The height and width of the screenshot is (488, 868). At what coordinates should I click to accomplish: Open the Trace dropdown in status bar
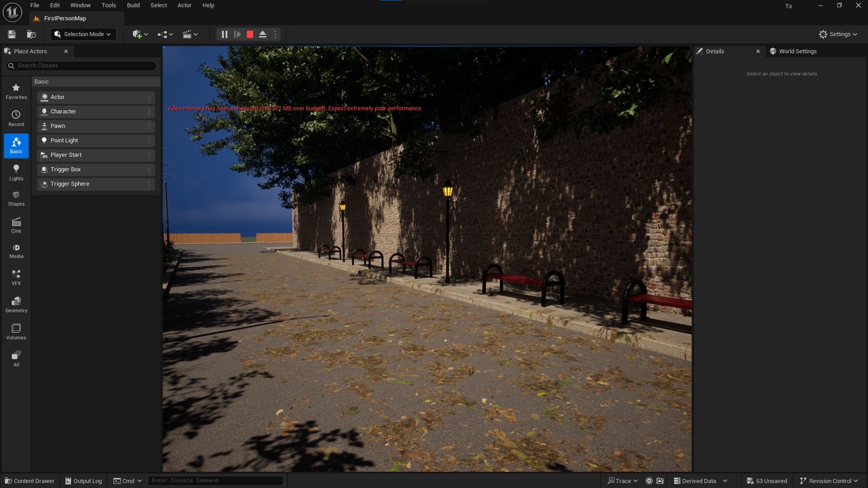tap(623, 481)
